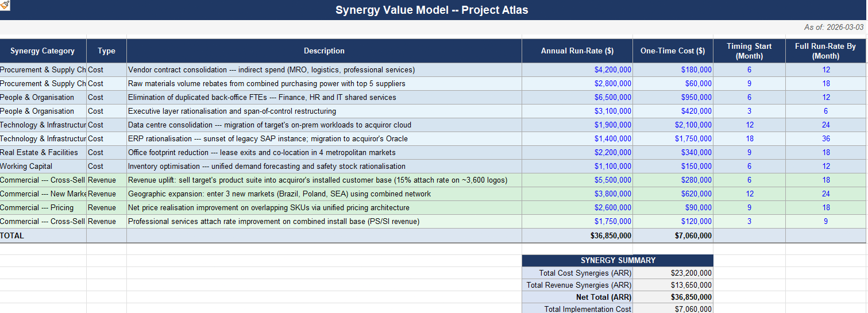The image size is (868, 313).
Task: Select the $4,200,000 run-rate value
Action: click(x=577, y=70)
